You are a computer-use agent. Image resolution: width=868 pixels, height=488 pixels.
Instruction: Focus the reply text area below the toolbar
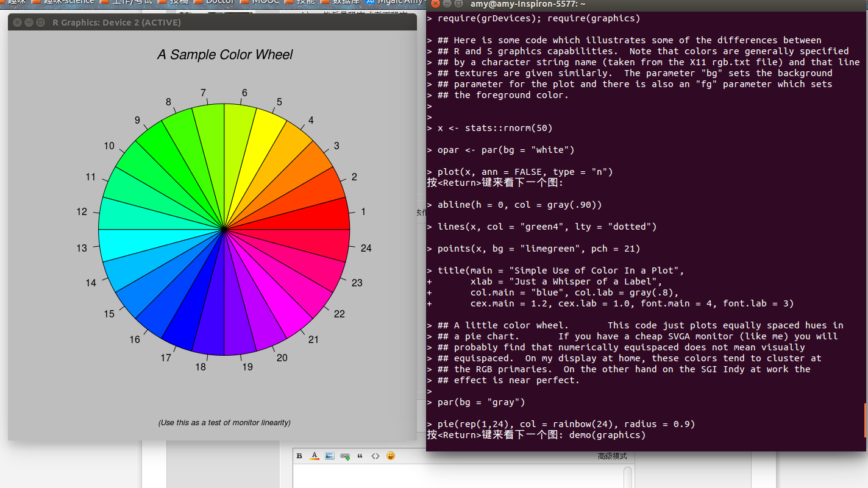tap(457, 477)
